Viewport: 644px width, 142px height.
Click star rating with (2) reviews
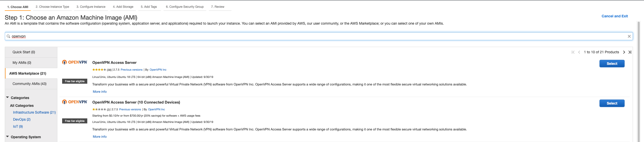(x=99, y=109)
